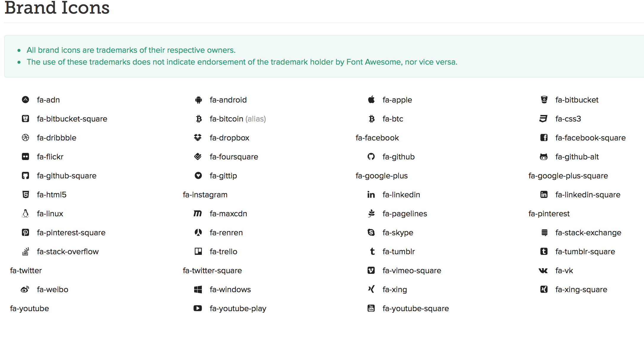This screenshot has width=644, height=339.
Task: Click the Apple brand icon
Action: point(371,100)
